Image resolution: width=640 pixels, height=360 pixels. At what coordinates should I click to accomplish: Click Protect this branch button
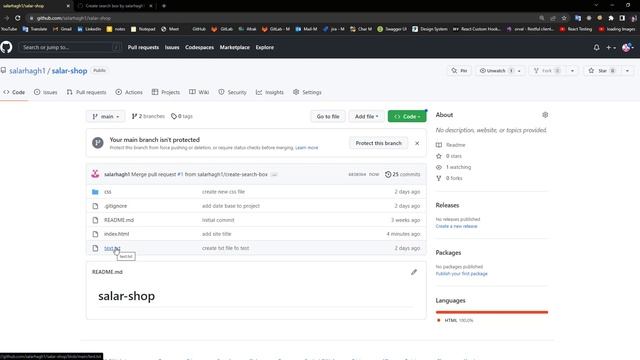point(378,143)
